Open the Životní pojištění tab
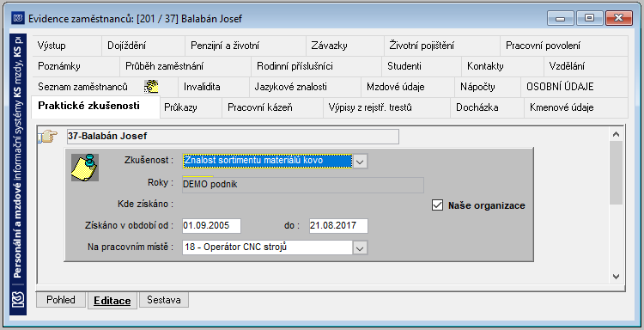The width and height of the screenshot is (644, 330). [442, 46]
